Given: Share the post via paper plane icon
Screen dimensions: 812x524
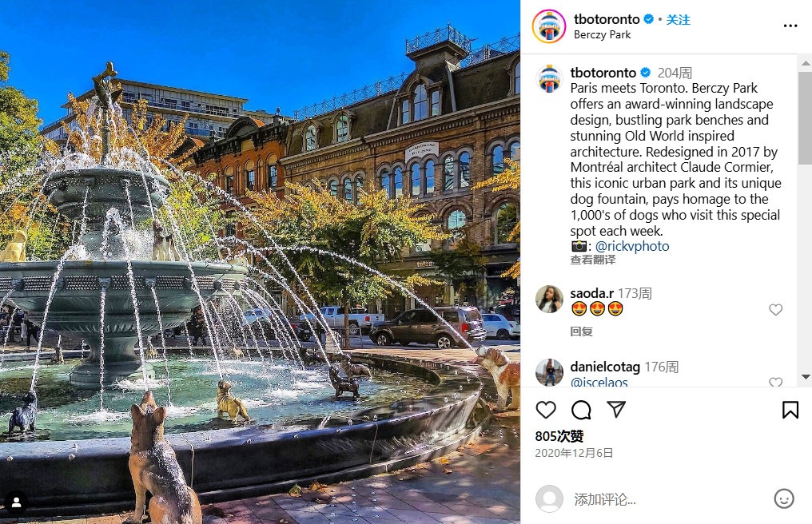Looking at the screenshot, I should click(616, 409).
